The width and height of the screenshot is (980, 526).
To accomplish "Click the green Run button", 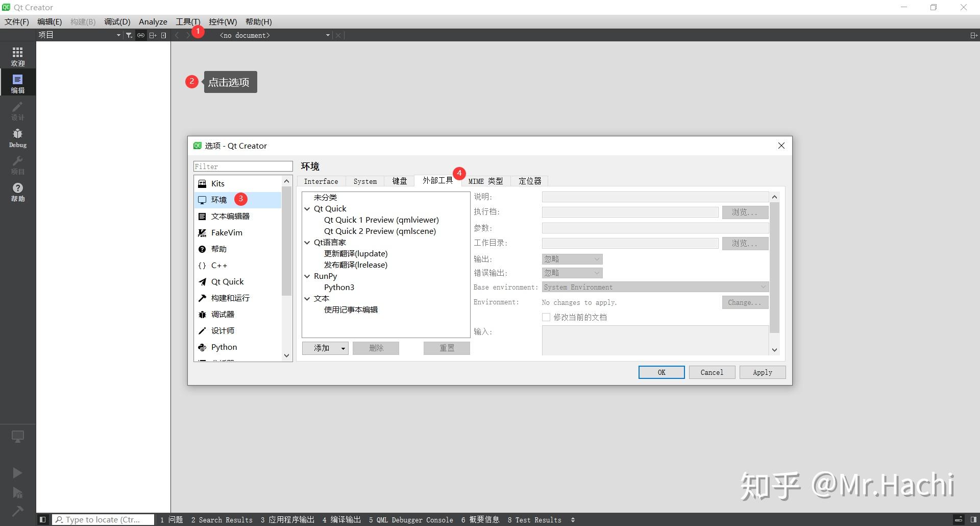I will tap(17, 473).
